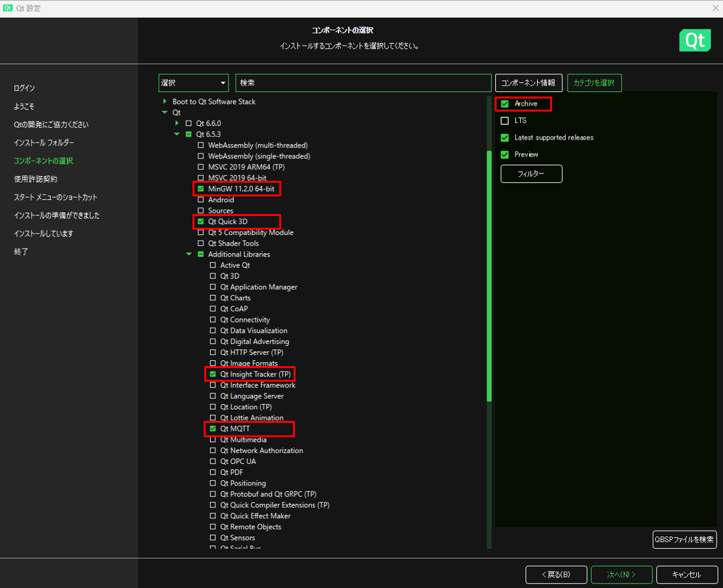
Task: Enable the LTS category checkbox
Action: coord(504,121)
